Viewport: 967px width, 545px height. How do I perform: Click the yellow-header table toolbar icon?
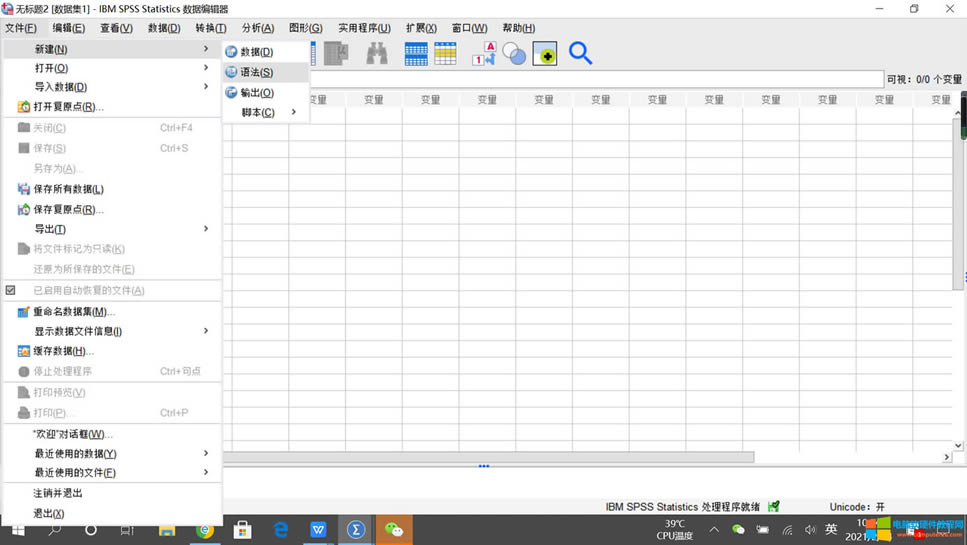[x=445, y=53]
